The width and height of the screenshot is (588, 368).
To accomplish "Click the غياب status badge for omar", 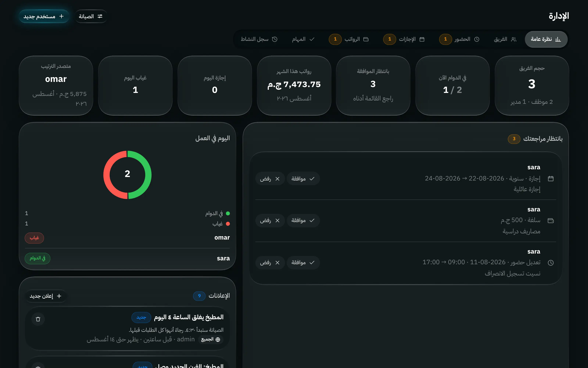I will point(34,238).
